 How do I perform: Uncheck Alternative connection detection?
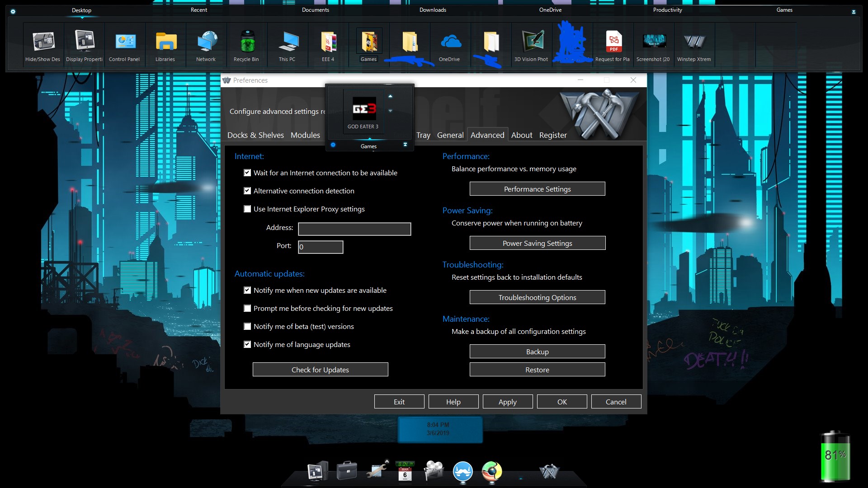pyautogui.click(x=247, y=191)
